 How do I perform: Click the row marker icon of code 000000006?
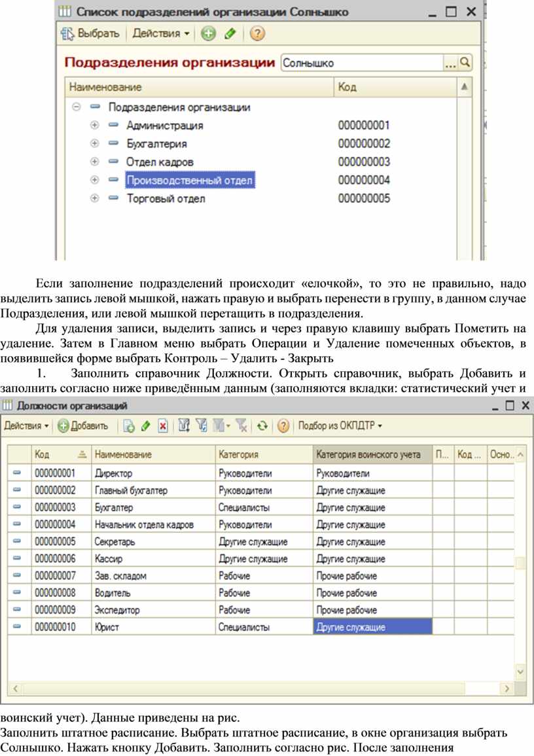coord(18,558)
